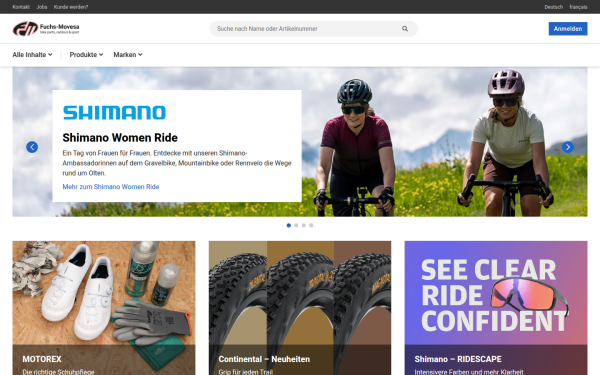Switch language to Deutsch
Screen dimensions: 600x375
[x=553, y=7]
